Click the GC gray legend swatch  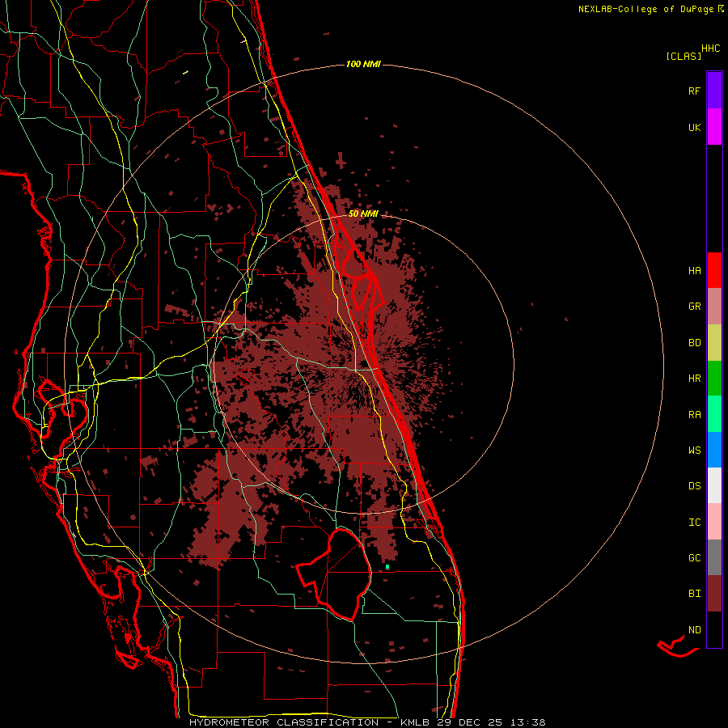pyautogui.click(x=714, y=557)
